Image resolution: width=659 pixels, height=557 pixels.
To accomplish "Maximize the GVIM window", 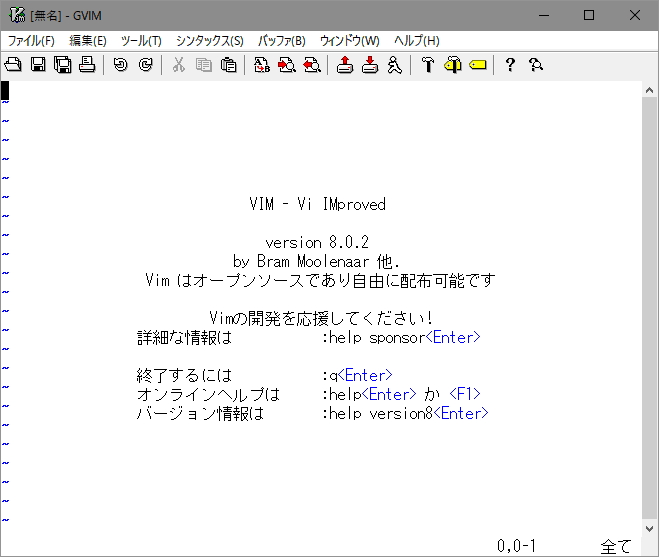I will click(589, 15).
